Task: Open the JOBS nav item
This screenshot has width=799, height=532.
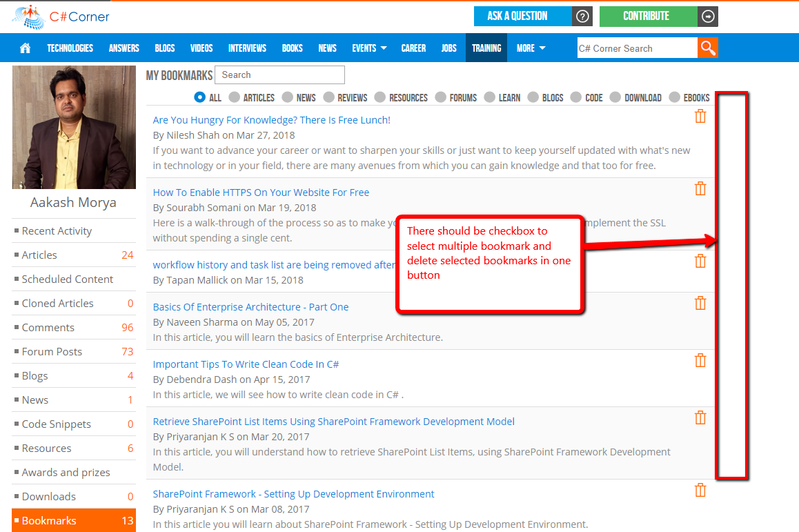Action: (x=449, y=48)
